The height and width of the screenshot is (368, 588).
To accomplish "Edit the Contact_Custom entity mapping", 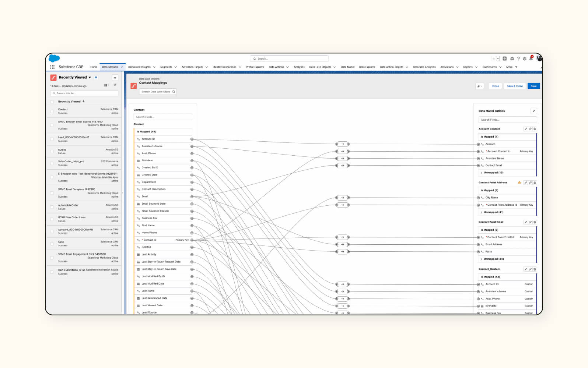I will click(x=526, y=269).
